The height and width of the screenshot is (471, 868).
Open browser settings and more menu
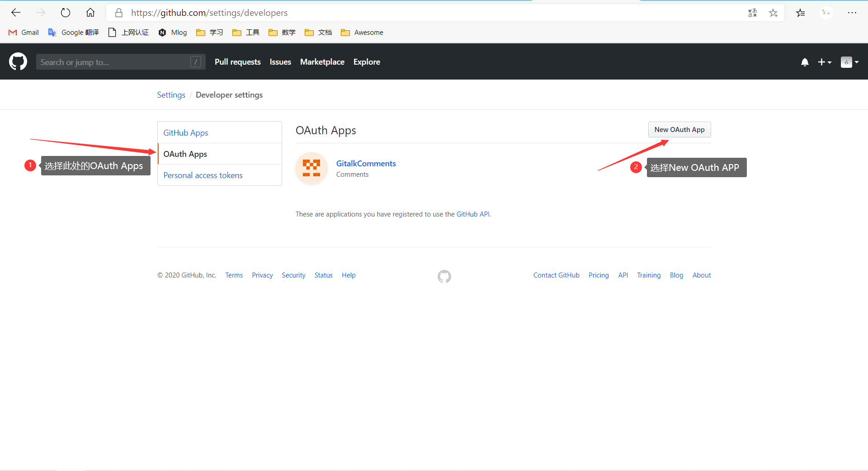click(852, 13)
